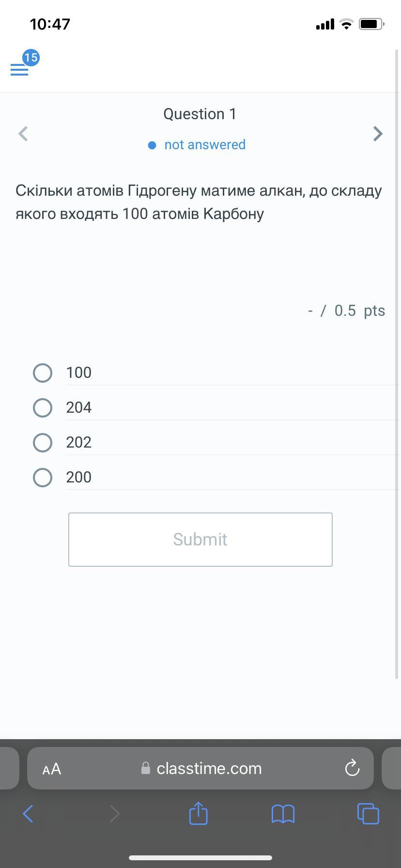Screen dimensions: 401x868
Task: Navigate back in Safari browser
Action: (x=28, y=813)
